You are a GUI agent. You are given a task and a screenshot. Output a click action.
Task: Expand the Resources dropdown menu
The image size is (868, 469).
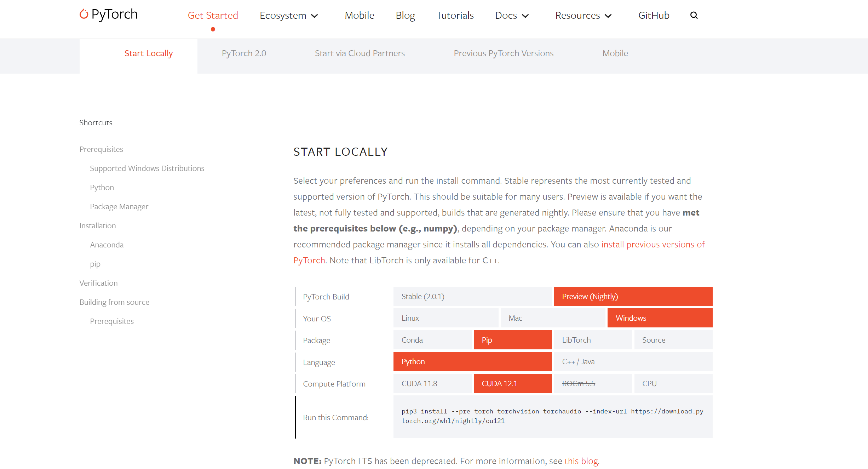tap(584, 16)
